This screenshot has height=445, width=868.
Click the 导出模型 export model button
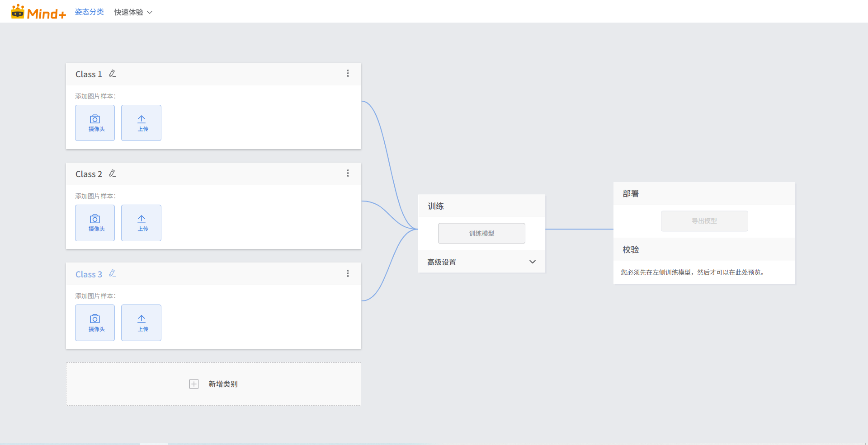704,221
